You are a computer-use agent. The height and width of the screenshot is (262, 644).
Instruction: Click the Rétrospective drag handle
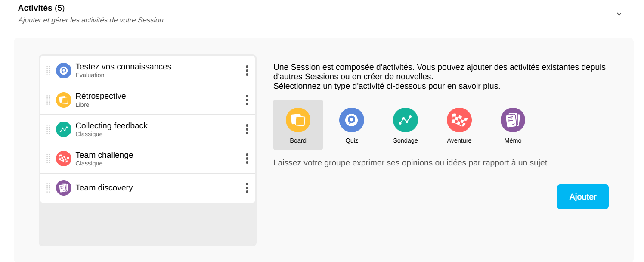(x=48, y=100)
